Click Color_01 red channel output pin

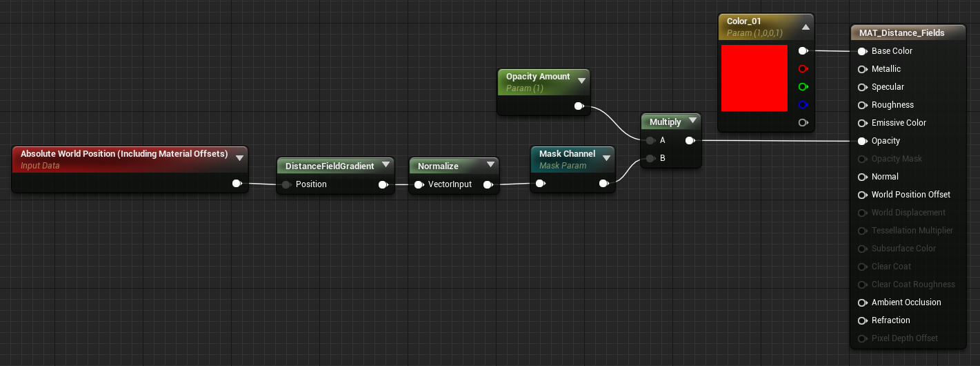click(x=803, y=69)
